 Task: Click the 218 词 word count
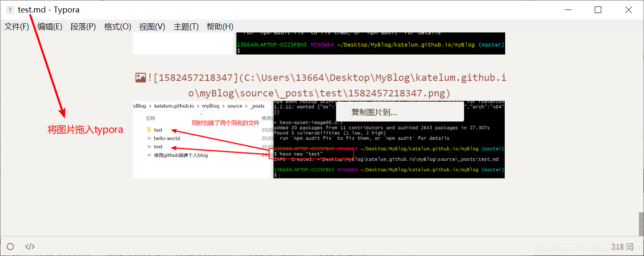[622, 246]
